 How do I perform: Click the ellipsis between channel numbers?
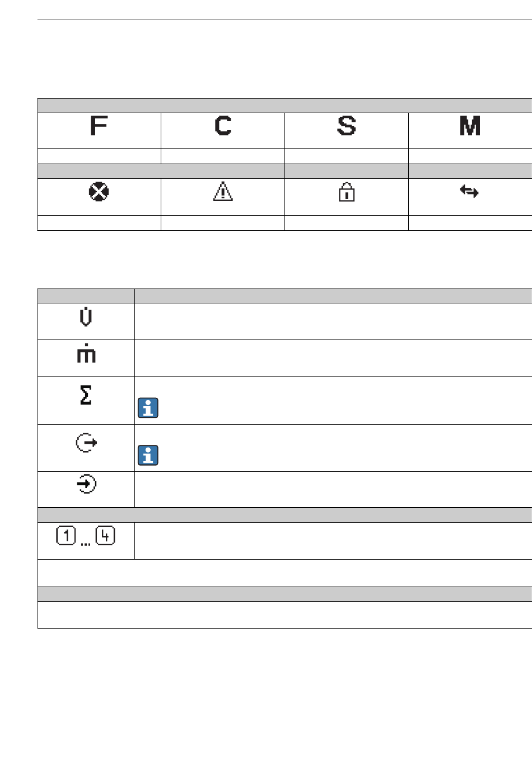pos(86,543)
